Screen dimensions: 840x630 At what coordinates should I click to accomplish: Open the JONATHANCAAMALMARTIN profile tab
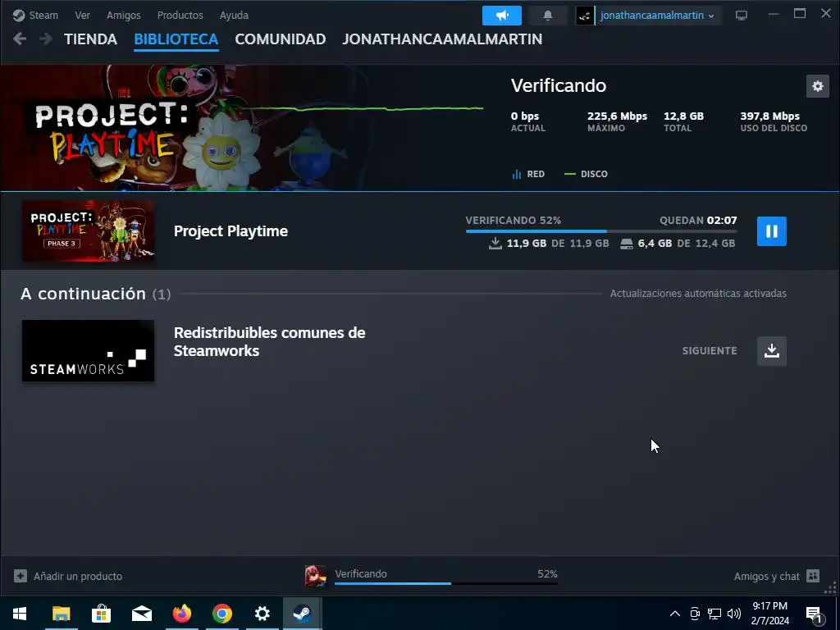(442, 39)
